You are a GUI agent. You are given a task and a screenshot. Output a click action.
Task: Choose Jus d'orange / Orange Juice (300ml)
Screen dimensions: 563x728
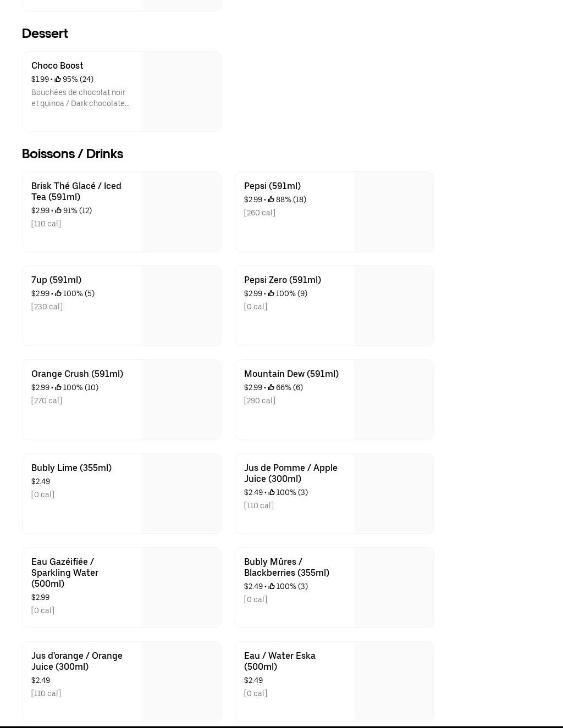[x=77, y=661]
